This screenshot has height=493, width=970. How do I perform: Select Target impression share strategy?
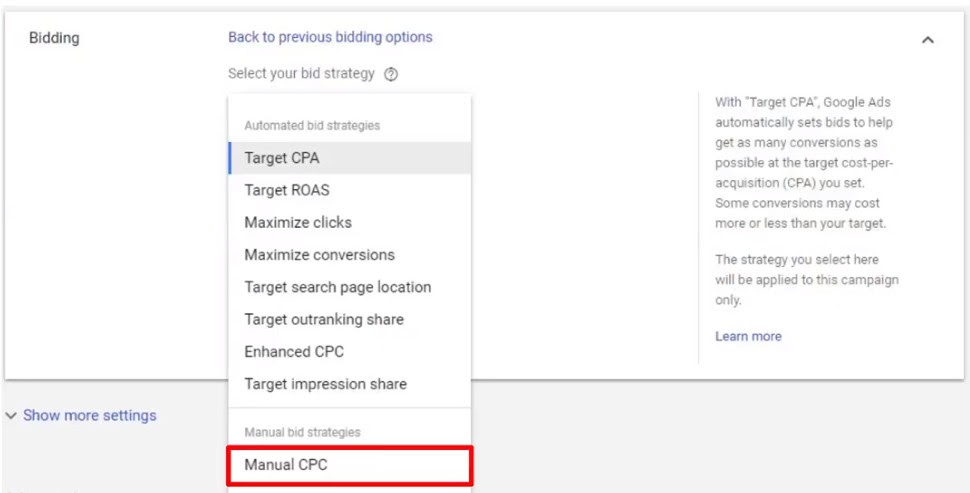tap(350, 384)
